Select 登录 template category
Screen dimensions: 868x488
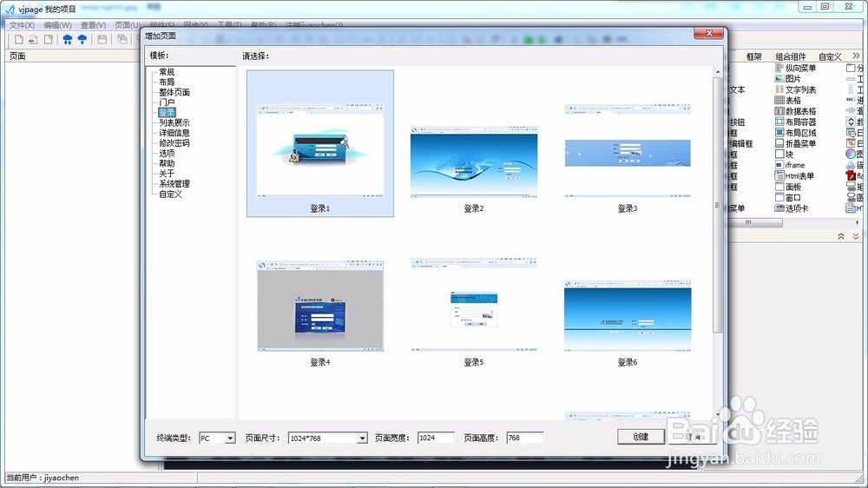tap(167, 112)
